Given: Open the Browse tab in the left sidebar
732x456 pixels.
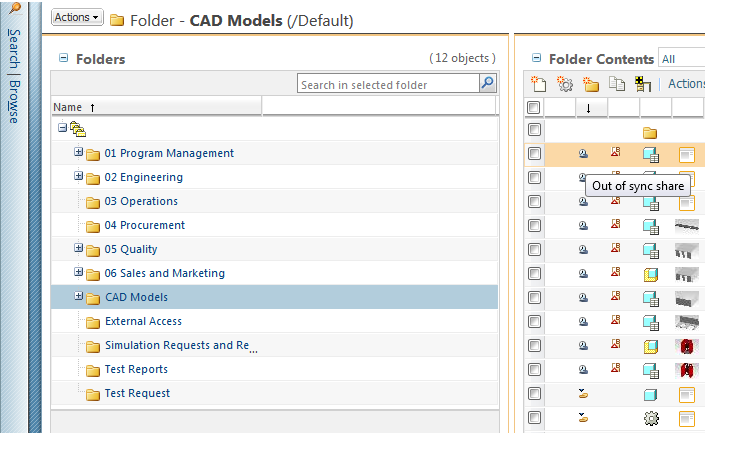Looking at the screenshot, I should click(14, 102).
